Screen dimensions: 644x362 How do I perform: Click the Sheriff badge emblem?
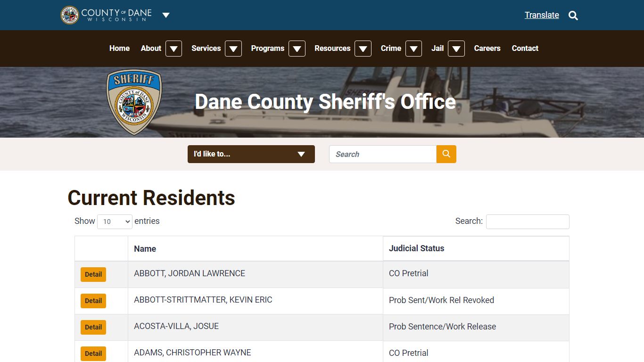[x=134, y=102]
